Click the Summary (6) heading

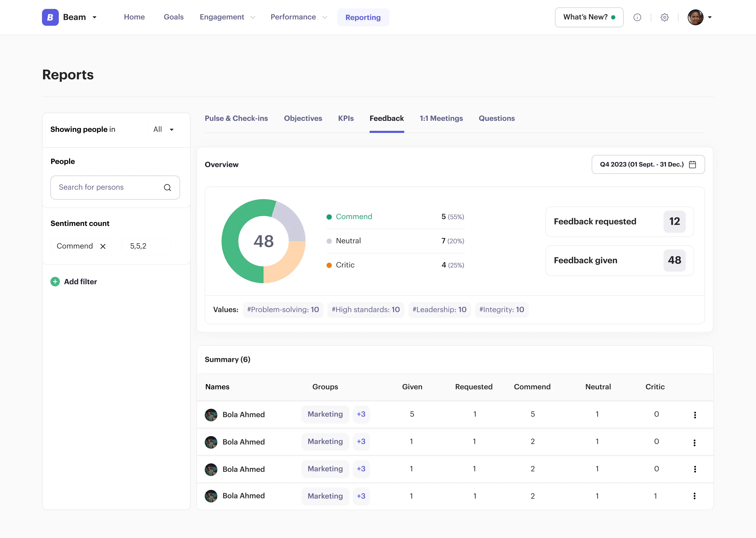pyautogui.click(x=227, y=359)
